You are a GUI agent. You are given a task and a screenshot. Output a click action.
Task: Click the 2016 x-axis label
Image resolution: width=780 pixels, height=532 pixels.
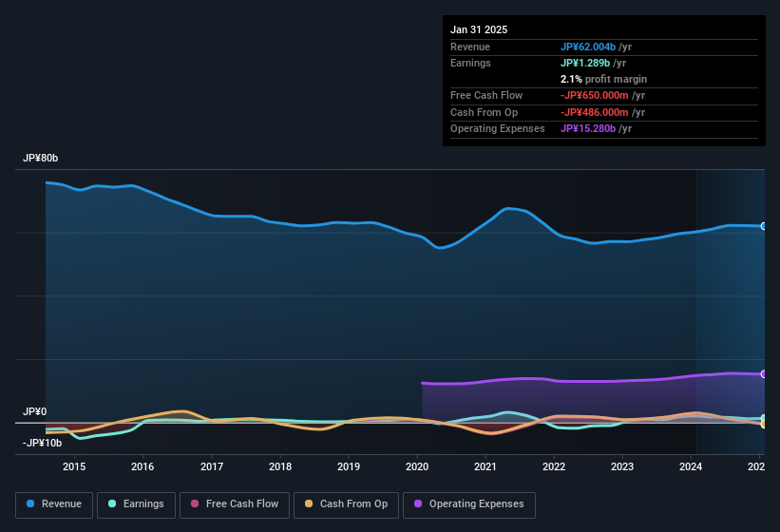[143, 466]
